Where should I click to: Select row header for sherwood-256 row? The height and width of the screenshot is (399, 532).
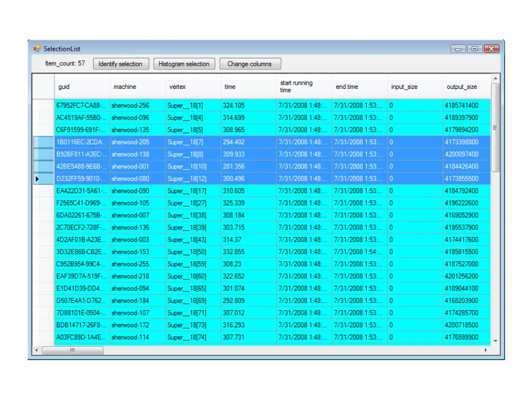point(44,105)
